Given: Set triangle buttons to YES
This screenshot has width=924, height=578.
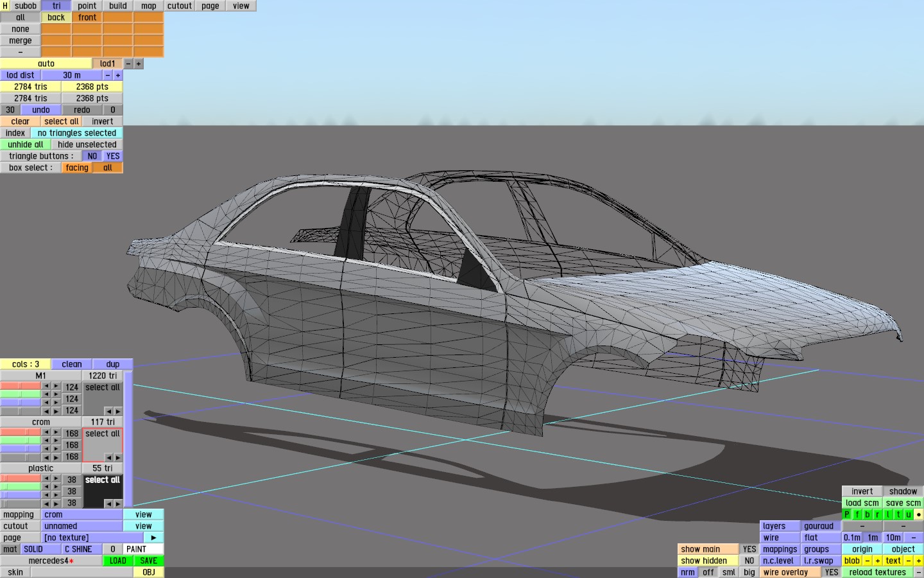Looking at the screenshot, I should click(113, 156).
